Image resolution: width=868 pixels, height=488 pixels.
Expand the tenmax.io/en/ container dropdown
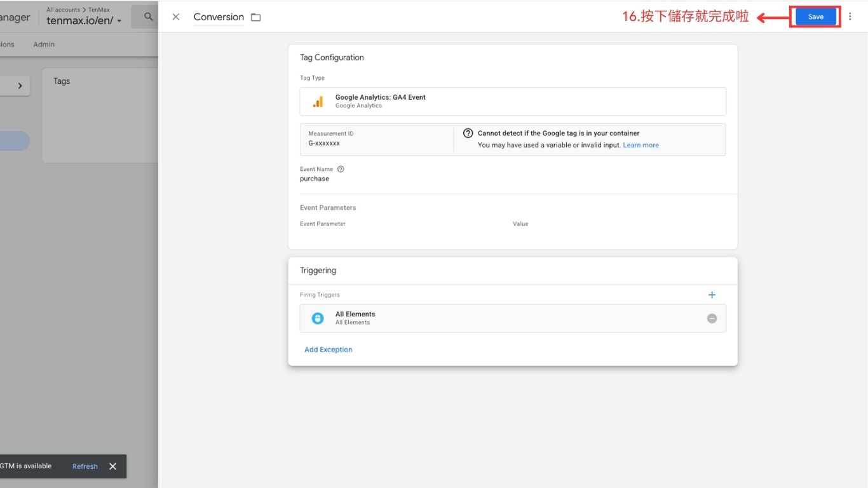[x=119, y=21]
